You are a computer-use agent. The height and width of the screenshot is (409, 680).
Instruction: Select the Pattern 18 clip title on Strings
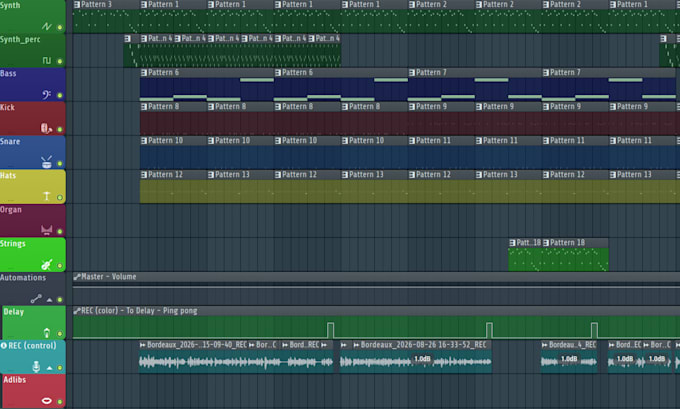coord(568,243)
